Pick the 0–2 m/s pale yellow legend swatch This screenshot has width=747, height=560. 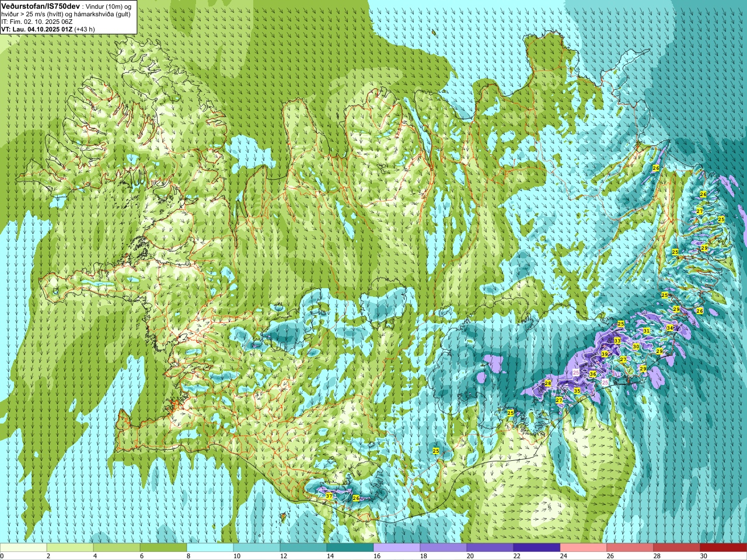pyautogui.click(x=23, y=548)
